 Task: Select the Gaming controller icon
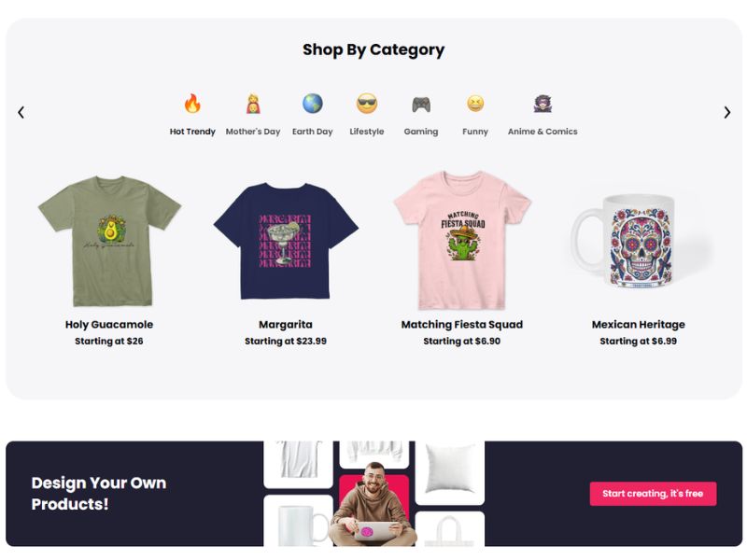[x=421, y=104]
